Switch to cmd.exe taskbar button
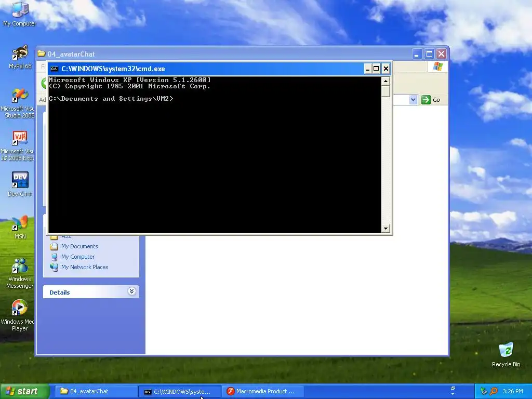This screenshot has height=399, width=532. tap(179, 392)
